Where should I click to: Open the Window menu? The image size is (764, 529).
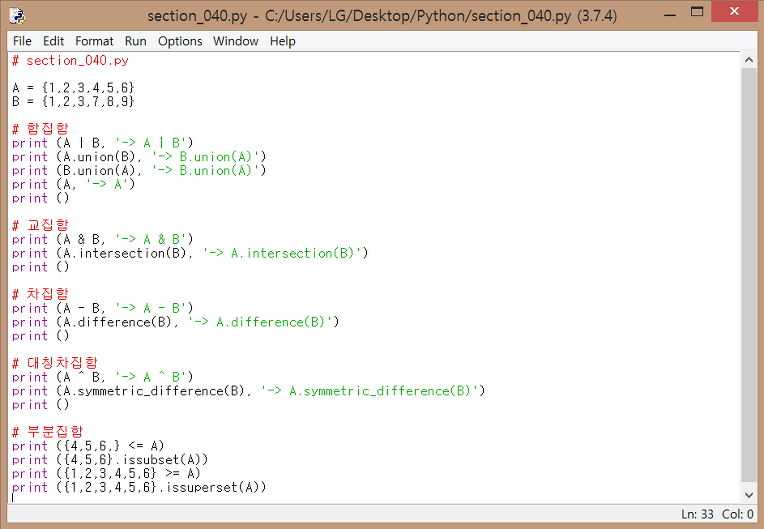[235, 41]
